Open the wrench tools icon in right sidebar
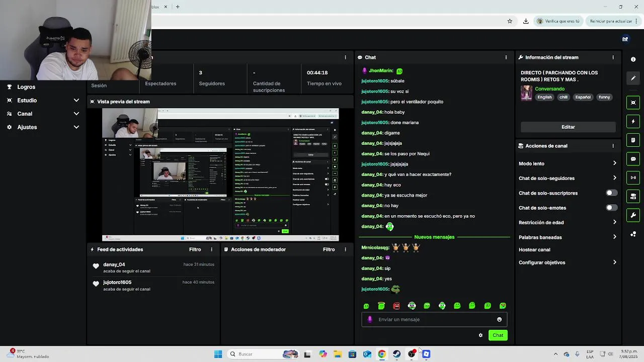Viewport: 644px width, 362px height. [x=633, y=215]
